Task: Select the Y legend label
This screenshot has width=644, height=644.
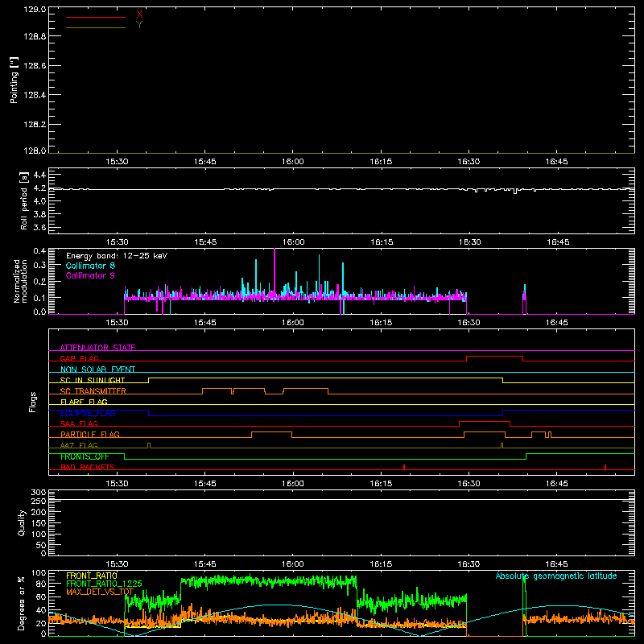Action: 139,25
